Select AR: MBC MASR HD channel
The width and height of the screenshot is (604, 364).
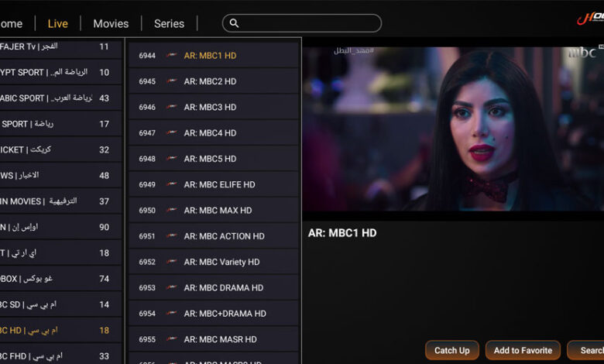[x=220, y=339]
